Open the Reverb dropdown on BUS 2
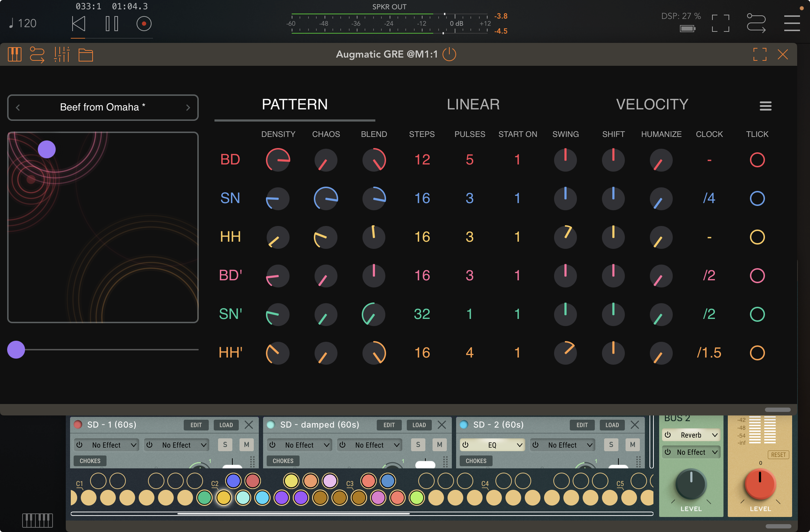 (x=691, y=435)
